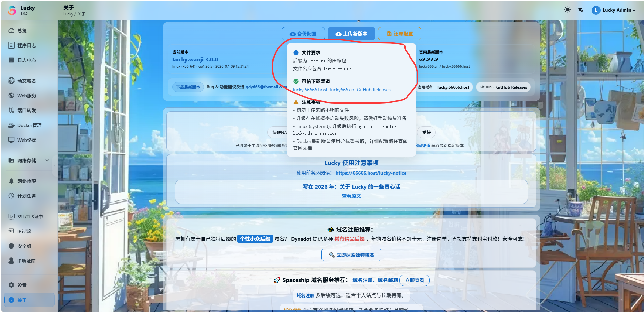The height and width of the screenshot is (312, 644).
Task: Click the IP地址库 person icon
Action: (x=11, y=261)
